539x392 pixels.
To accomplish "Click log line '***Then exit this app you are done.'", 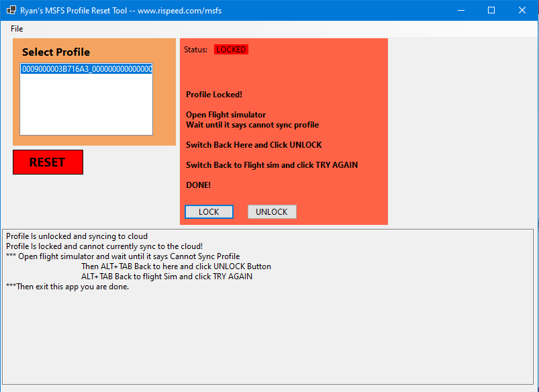I will tap(67, 287).
